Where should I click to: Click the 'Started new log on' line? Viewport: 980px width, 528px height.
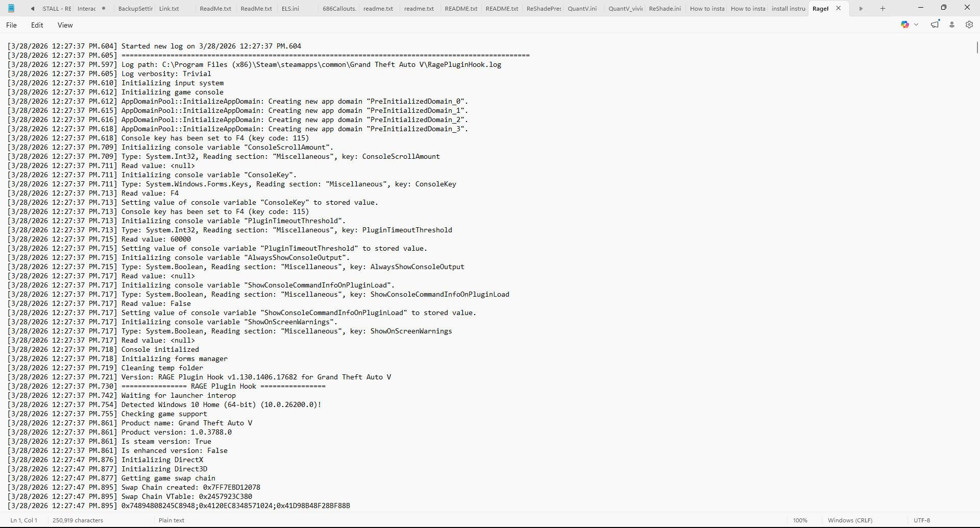pyautogui.click(x=154, y=46)
